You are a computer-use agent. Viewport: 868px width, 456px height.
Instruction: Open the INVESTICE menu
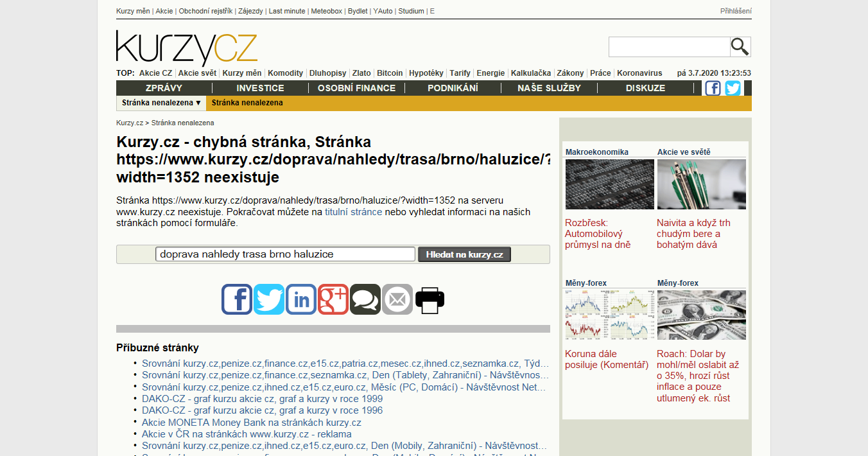(x=260, y=88)
